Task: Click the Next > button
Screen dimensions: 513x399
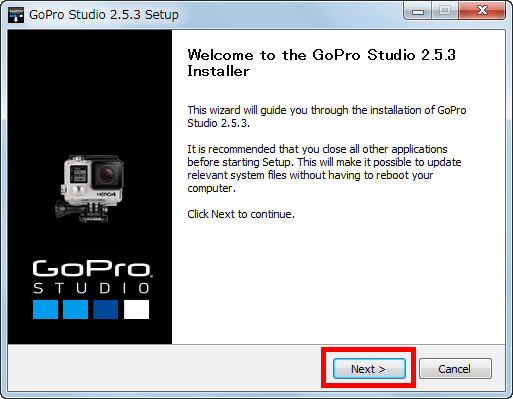Action: point(369,369)
